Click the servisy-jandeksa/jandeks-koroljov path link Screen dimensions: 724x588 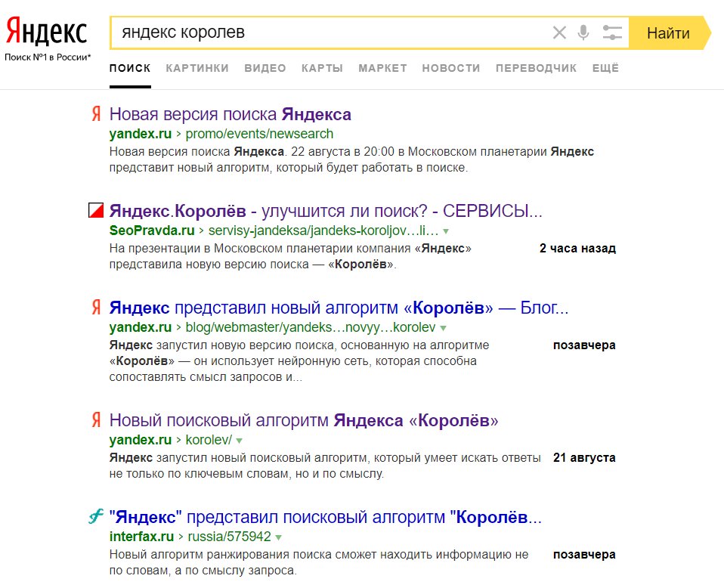tap(323, 231)
